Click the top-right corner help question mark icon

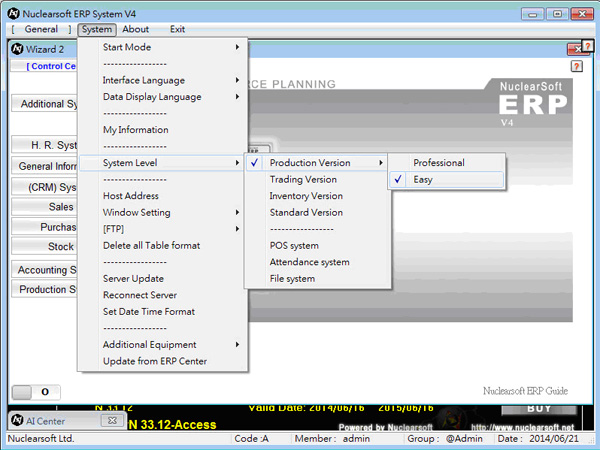pos(588,46)
